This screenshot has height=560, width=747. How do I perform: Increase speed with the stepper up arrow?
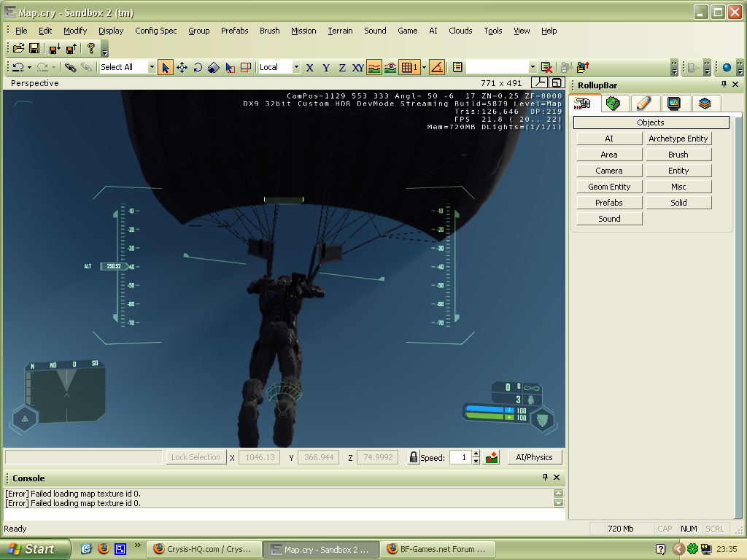pos(476,454)
